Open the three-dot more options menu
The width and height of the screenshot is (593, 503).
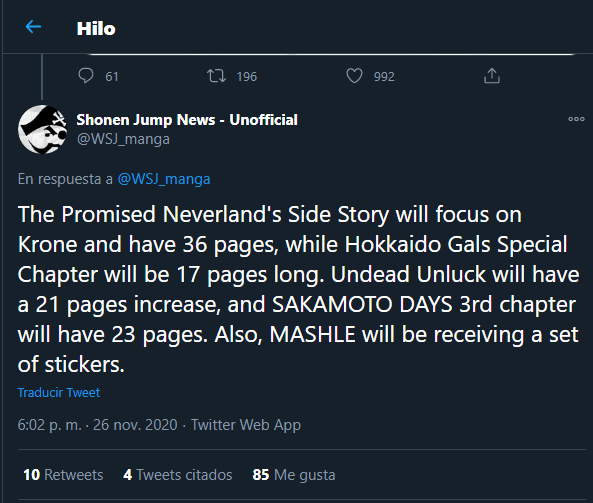coord(576,119)
